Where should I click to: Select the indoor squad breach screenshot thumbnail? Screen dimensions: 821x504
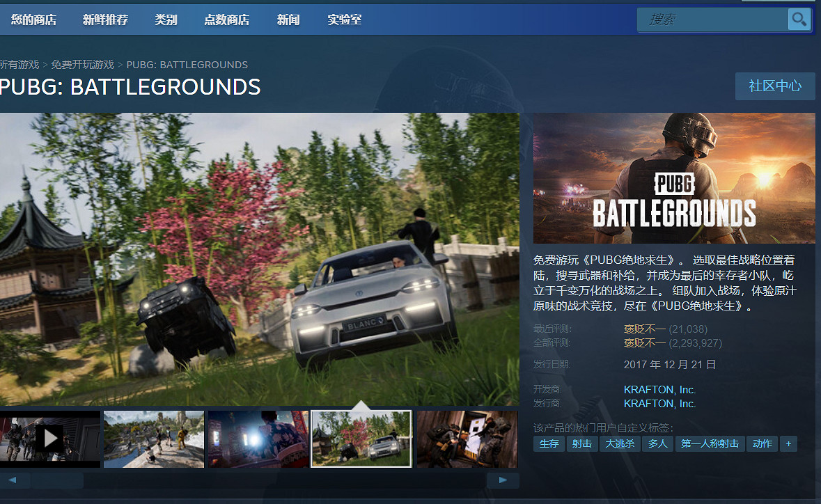tap(467, 439)
